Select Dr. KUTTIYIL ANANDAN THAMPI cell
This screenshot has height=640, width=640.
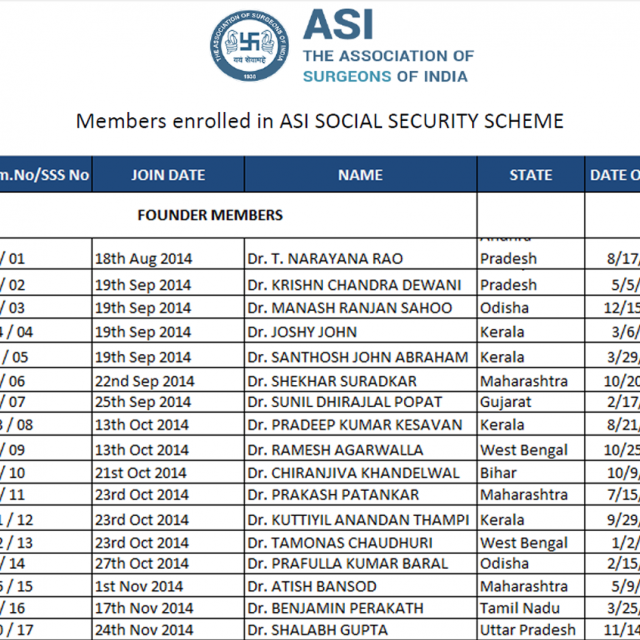(358, 519)
